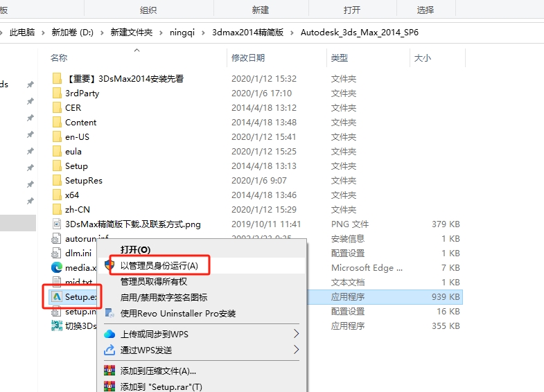Image resolution: width=544 pixels, height=392 pixels.
Task: Go to ningqi breadcrumb segment
Action: click(x=182, y=33)
